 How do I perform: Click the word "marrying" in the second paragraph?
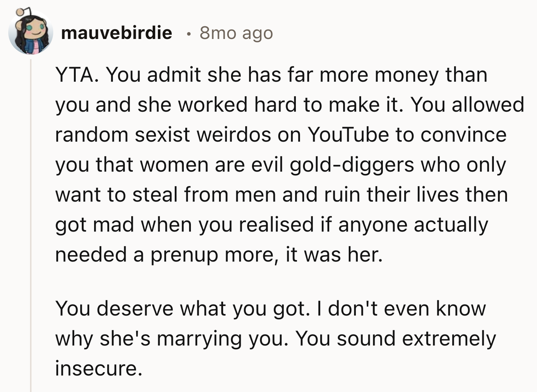pyautogui.click(x=199, y=339)
